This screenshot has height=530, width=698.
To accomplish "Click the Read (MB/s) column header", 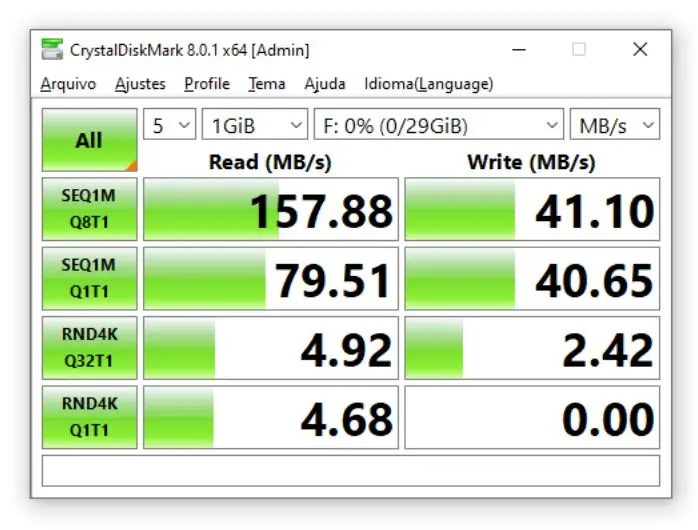I will 270,162.
